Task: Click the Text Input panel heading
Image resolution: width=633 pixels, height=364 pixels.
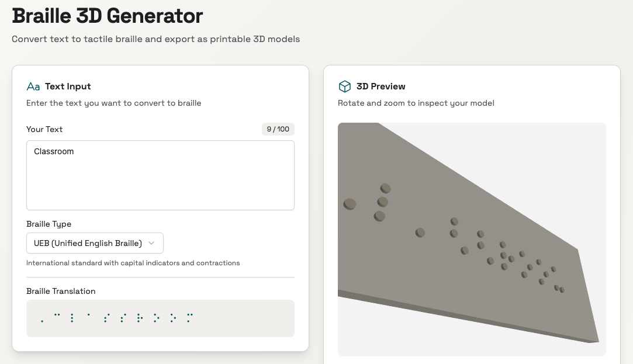Action: pyautogui.click(x=68, y=86)
